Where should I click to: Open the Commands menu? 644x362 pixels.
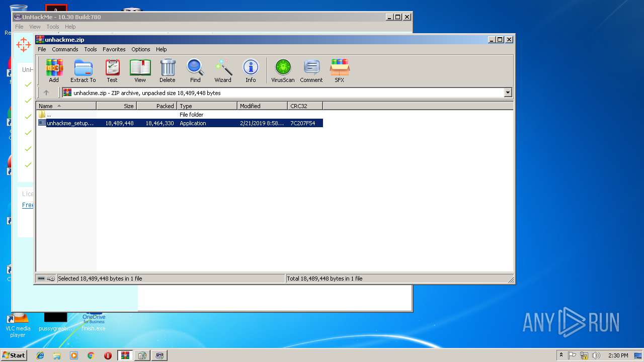tap(65, 49)
